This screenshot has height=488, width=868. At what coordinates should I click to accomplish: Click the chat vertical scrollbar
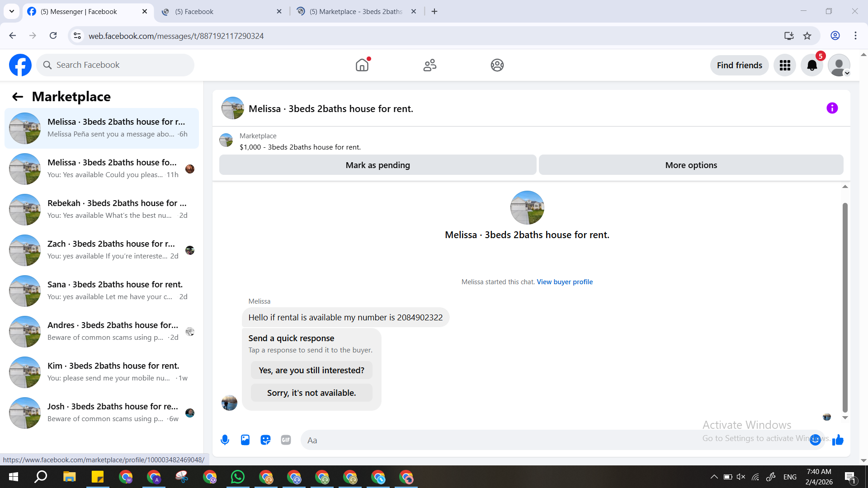tap(844, 307)
